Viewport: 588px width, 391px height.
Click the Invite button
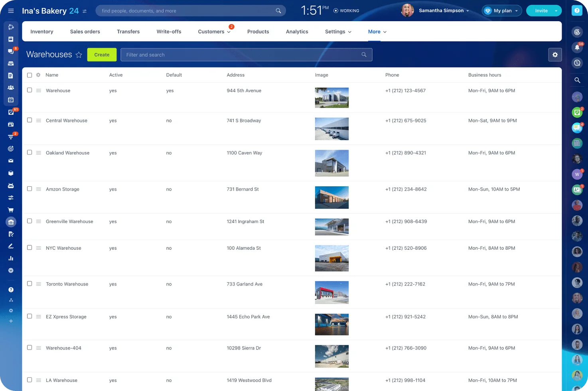pos(541,11)
